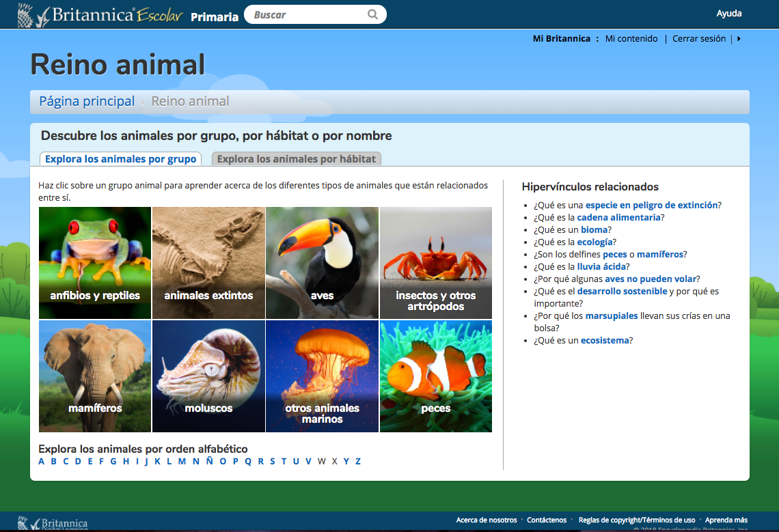Browse animals starting with letter F
This screenshot has height=532, width=779.
click(101, 462)
